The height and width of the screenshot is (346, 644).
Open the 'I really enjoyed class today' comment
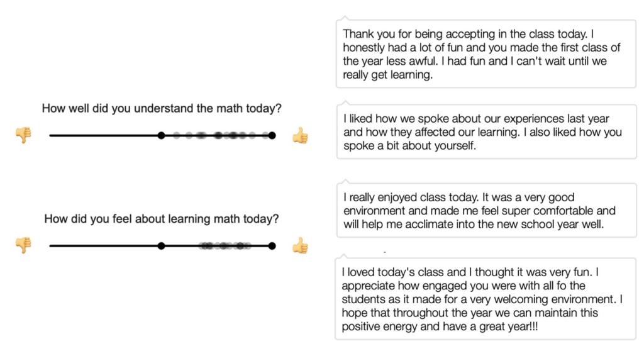[486, 210]
